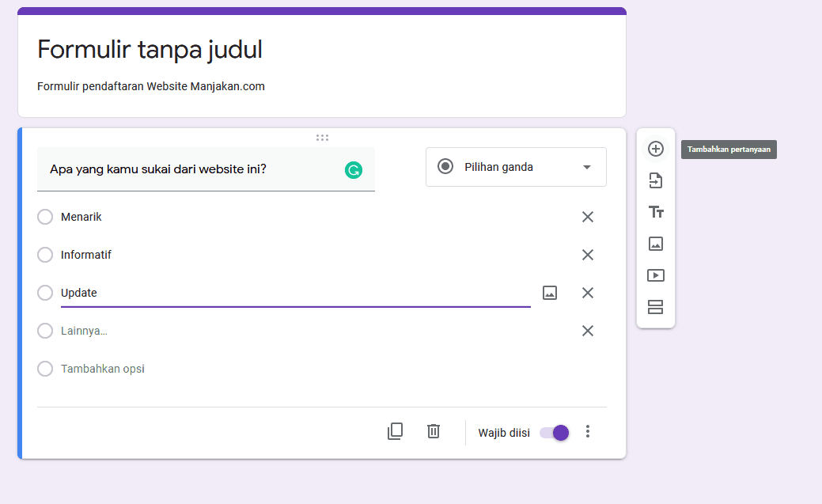The width and height of the screenshot is (822, 504).
Task: Click the "Lainnya" option text
Action: (81, 331)
